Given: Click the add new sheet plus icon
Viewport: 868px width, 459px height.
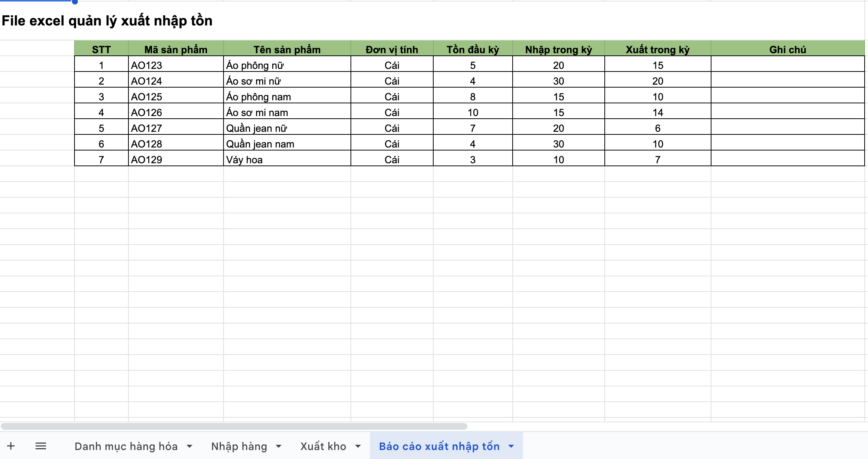Looking at the screenshot, I should tap(11, 446).
